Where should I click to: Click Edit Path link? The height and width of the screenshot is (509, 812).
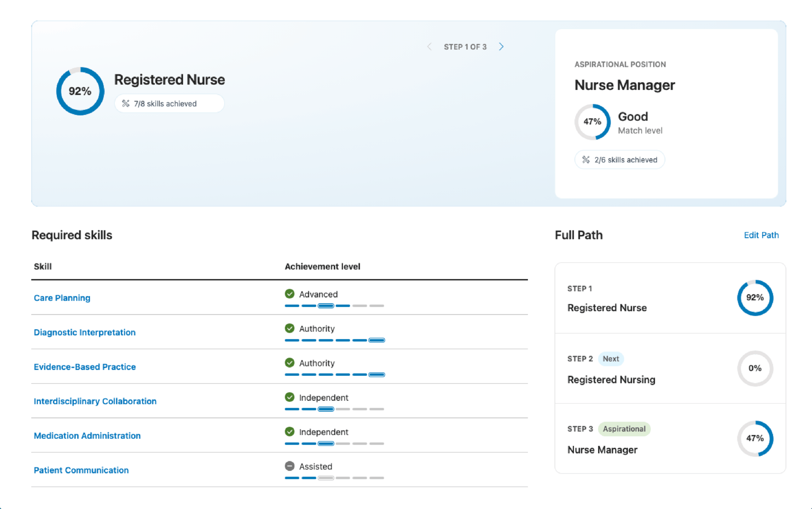(761, 235)
